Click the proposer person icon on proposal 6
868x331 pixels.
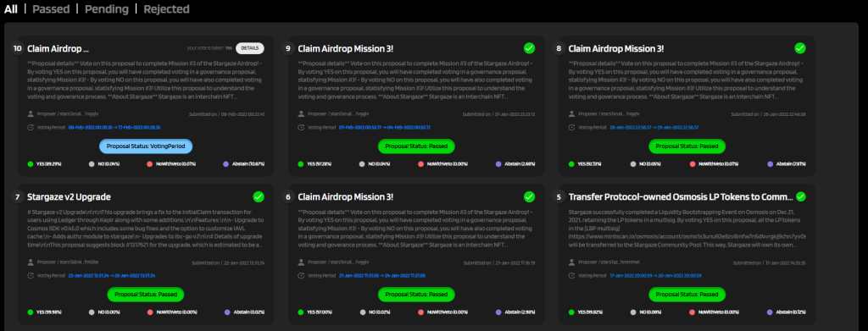coord(301,262)
